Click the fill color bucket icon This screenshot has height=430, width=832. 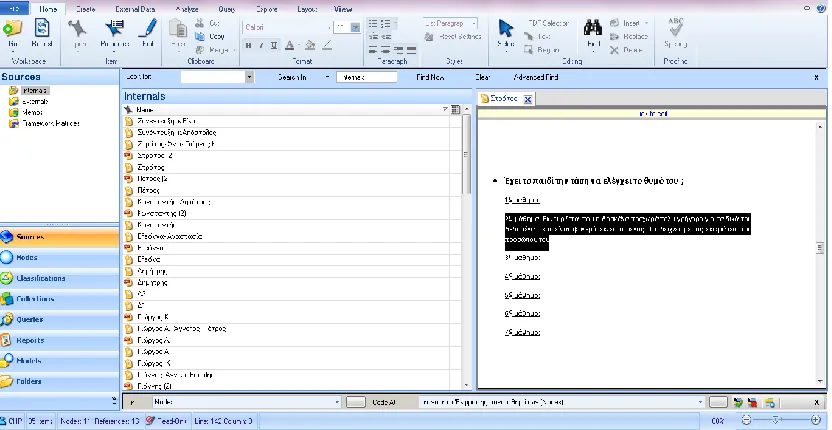310,46
